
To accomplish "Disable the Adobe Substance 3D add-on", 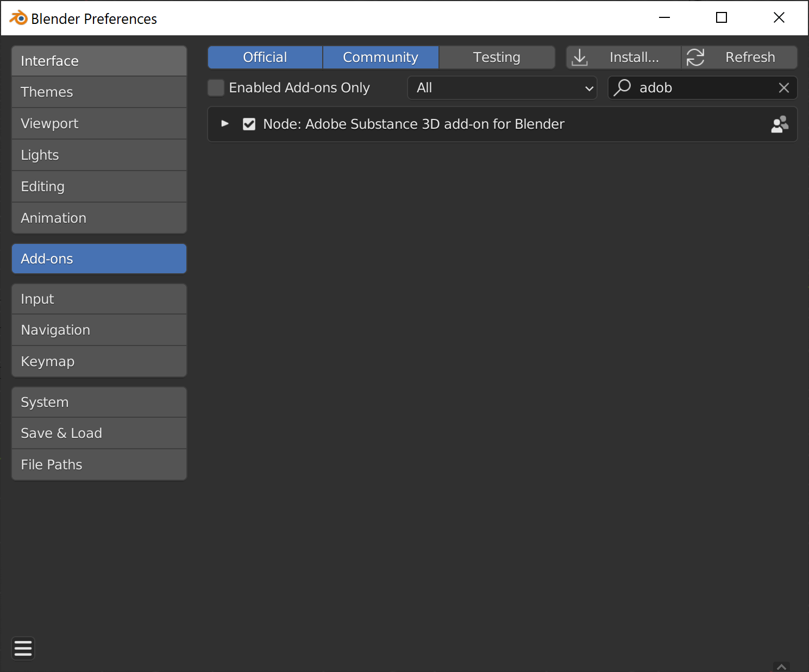I will click(x=249, y=124).
